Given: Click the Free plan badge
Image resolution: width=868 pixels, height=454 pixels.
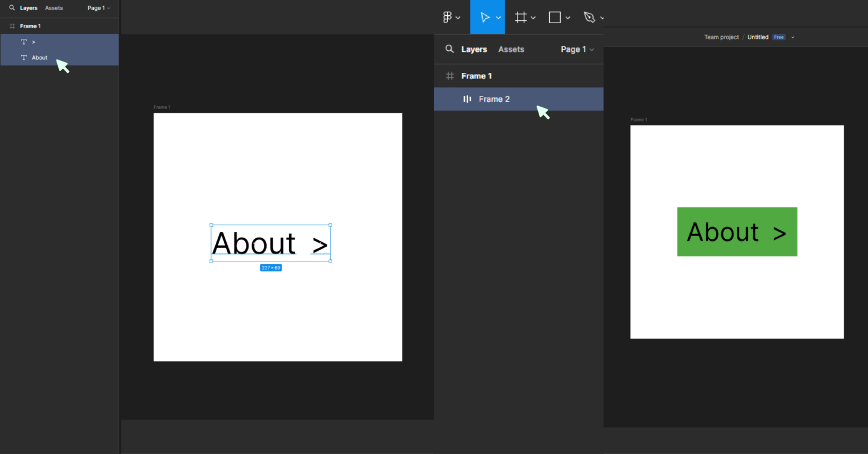Looking at the screenshot, I should coord(779,37).
